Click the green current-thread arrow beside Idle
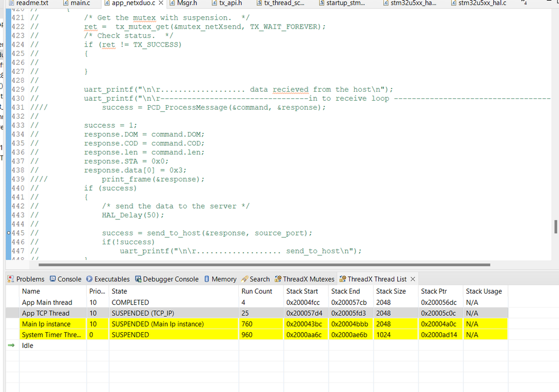 [x=11, y=346]
